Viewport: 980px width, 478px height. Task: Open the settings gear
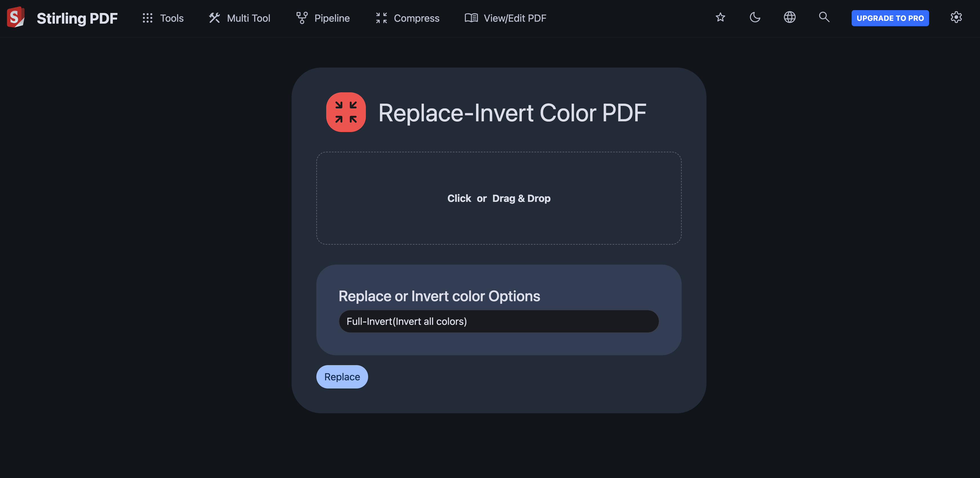[956, 17]
